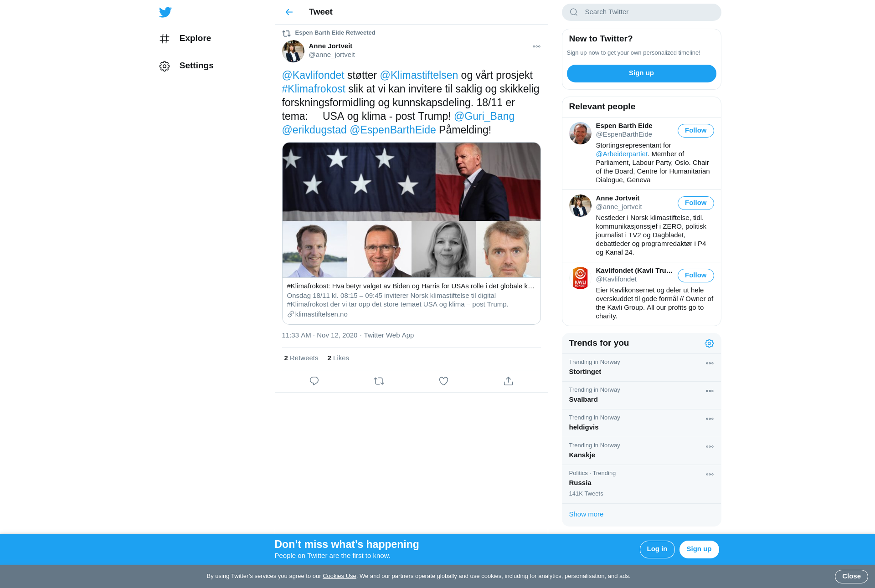Image resolution: width=875 pixels, height=588 pixels.
Task: Open more options for Russia trend
Action: 710,475
